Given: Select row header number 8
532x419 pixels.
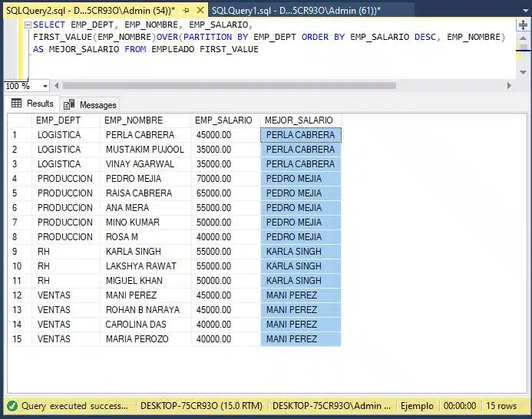Looking at the screenshot, I should (x=20, y=237).
